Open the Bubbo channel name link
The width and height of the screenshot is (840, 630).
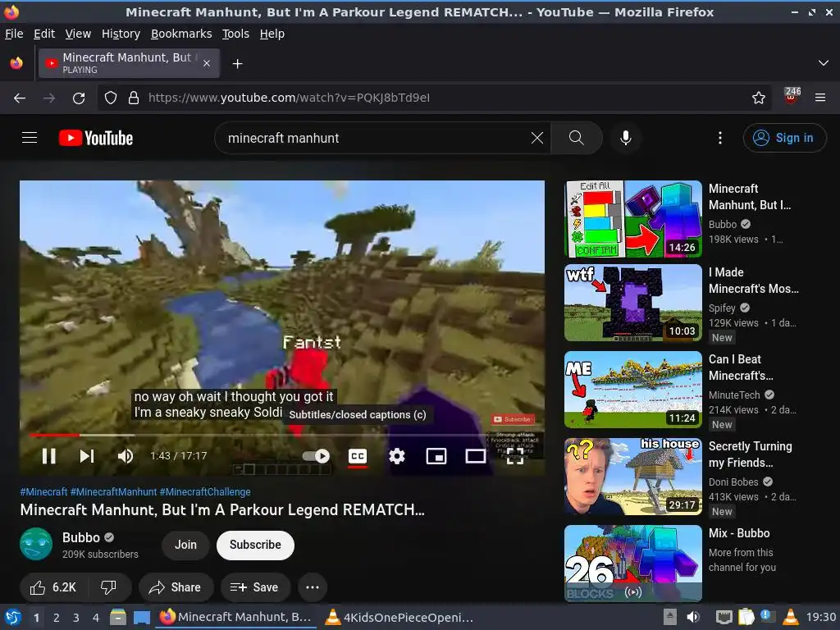point(81,537)
